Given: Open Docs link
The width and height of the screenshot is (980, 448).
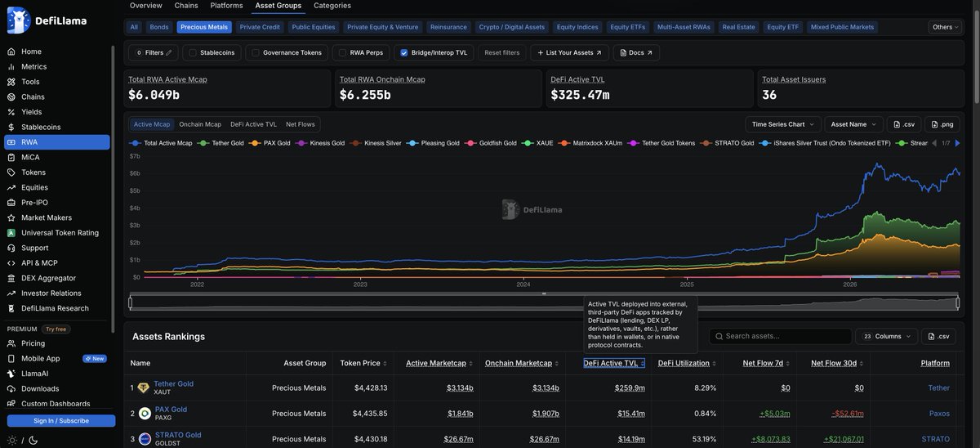Looking at the screenshot, I should tap(636, 52).
